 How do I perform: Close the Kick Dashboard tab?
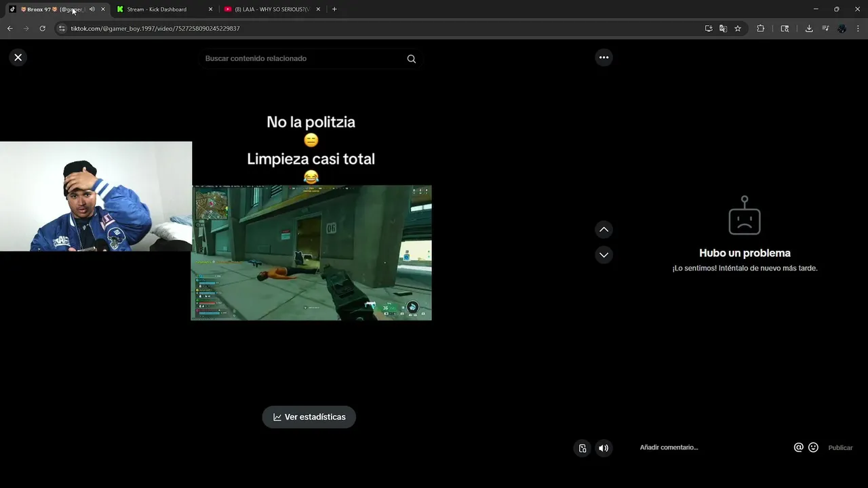pyautogui.click(x=210, y=9)
